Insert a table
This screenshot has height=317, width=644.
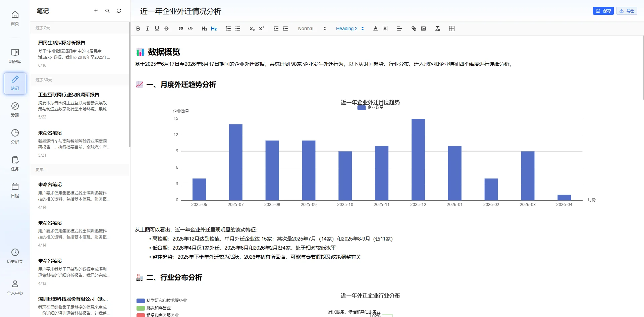(452, 29)
